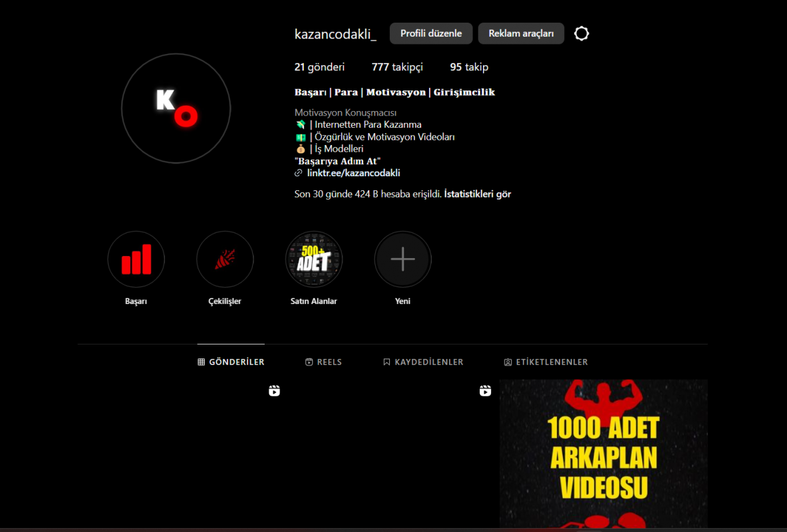
Task: Open the linktr.ee/kazancodakli link
Action: coord(353,173)
